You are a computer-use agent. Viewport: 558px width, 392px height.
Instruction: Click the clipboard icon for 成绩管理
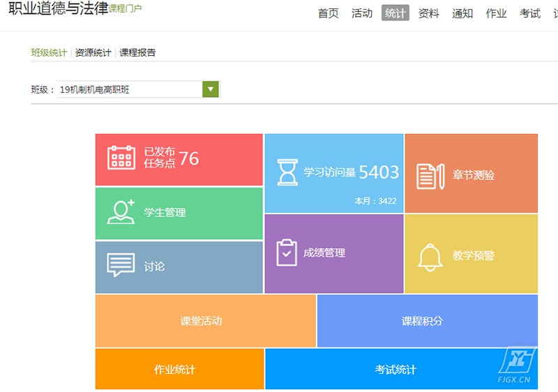click(x=287, y=252)
